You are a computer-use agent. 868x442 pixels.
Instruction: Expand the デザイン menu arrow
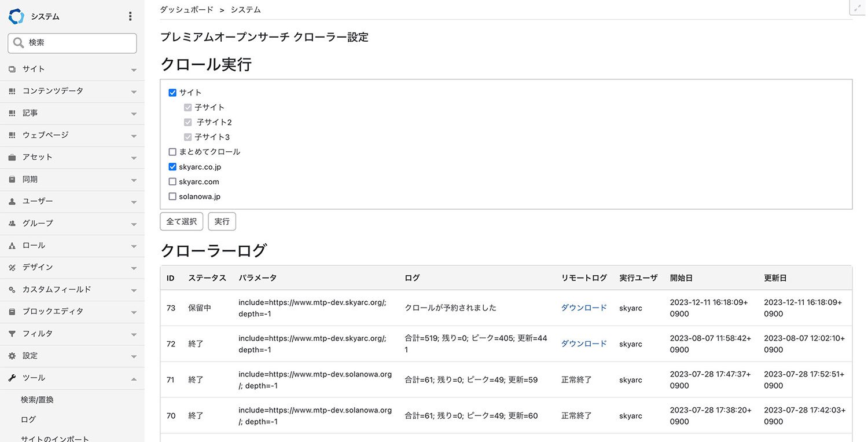134,268
